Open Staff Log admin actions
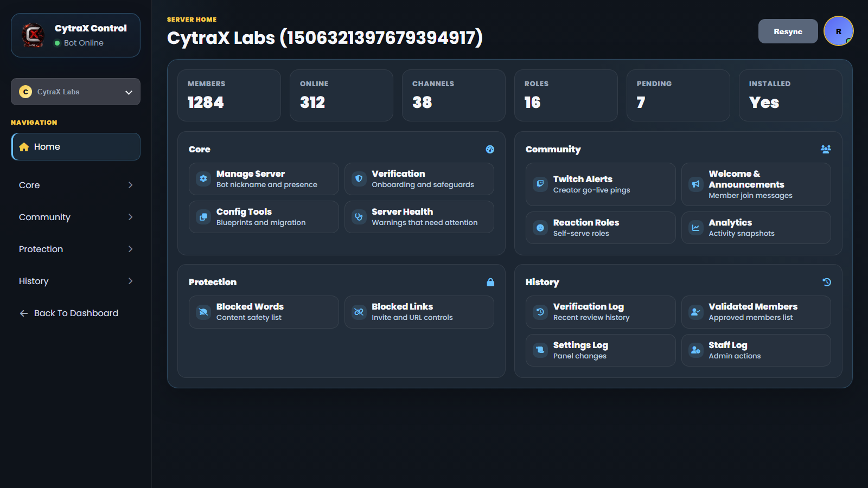This screenshot has width=868, height=488. [756, 350]
